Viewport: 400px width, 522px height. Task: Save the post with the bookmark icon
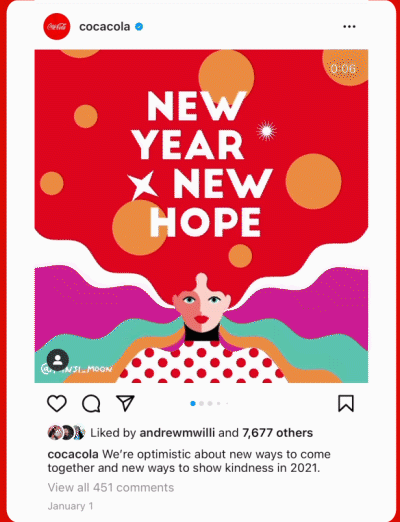coord(346,403)
